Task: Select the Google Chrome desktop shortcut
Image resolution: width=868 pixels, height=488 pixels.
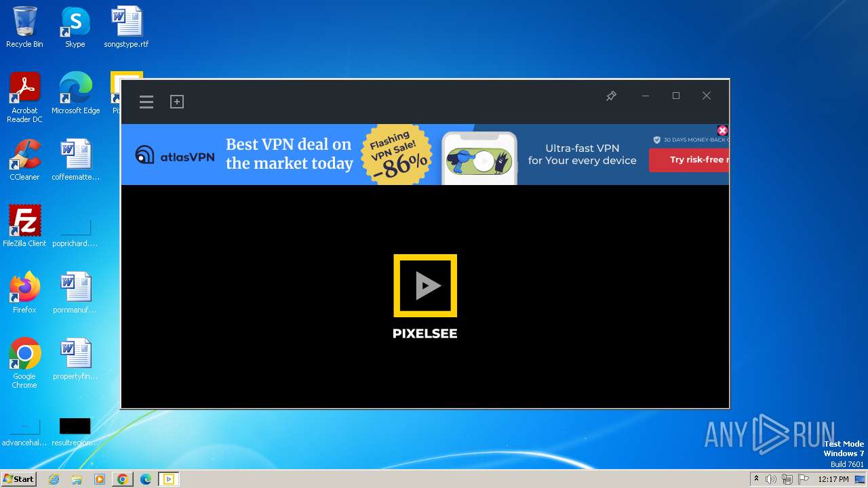Action: (24, 363)
